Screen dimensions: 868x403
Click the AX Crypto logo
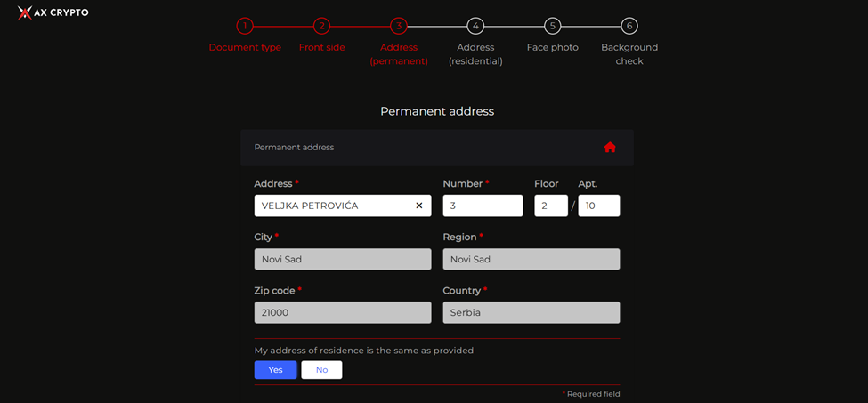pyautogui.click(x=53, y=12)
